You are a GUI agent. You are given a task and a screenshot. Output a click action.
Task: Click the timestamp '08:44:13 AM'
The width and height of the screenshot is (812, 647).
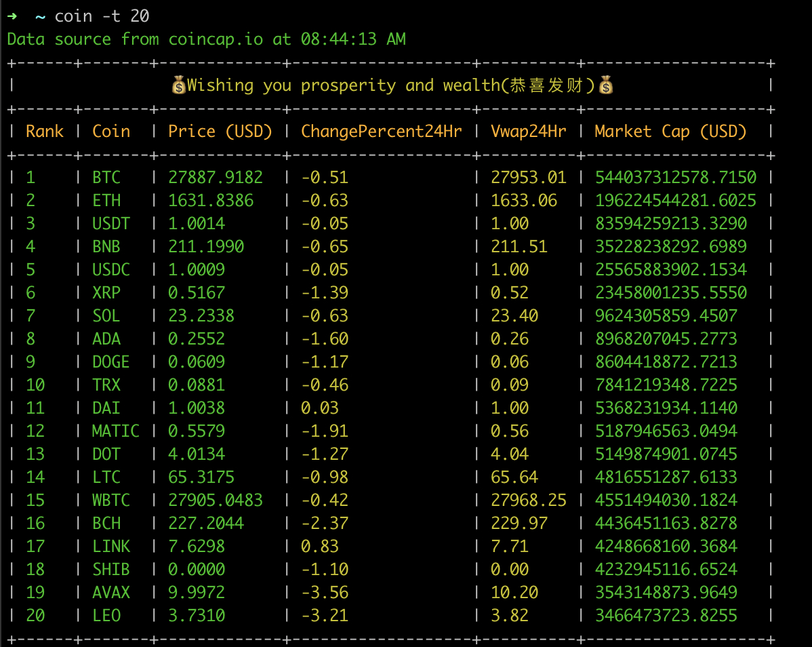tap(353, 39)
